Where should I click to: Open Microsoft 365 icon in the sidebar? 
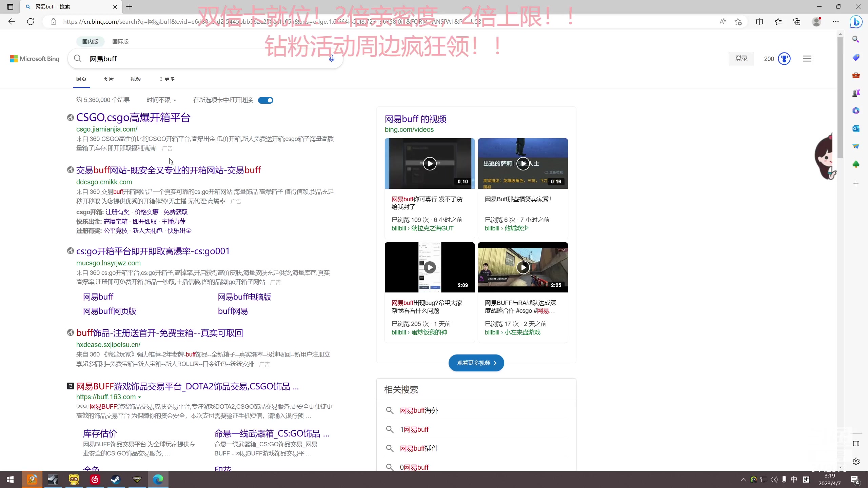click(856, 111)
